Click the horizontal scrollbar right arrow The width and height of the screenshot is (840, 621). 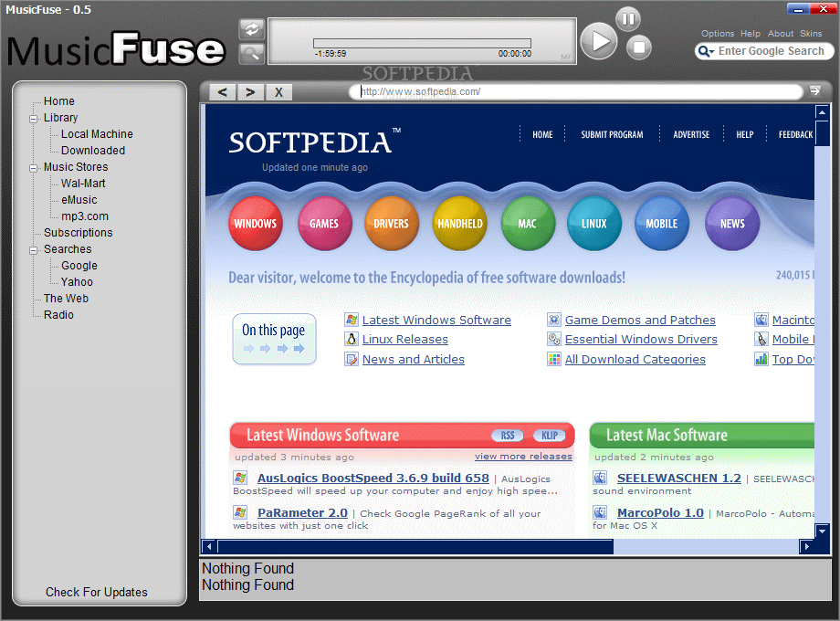tap(805, 546)
